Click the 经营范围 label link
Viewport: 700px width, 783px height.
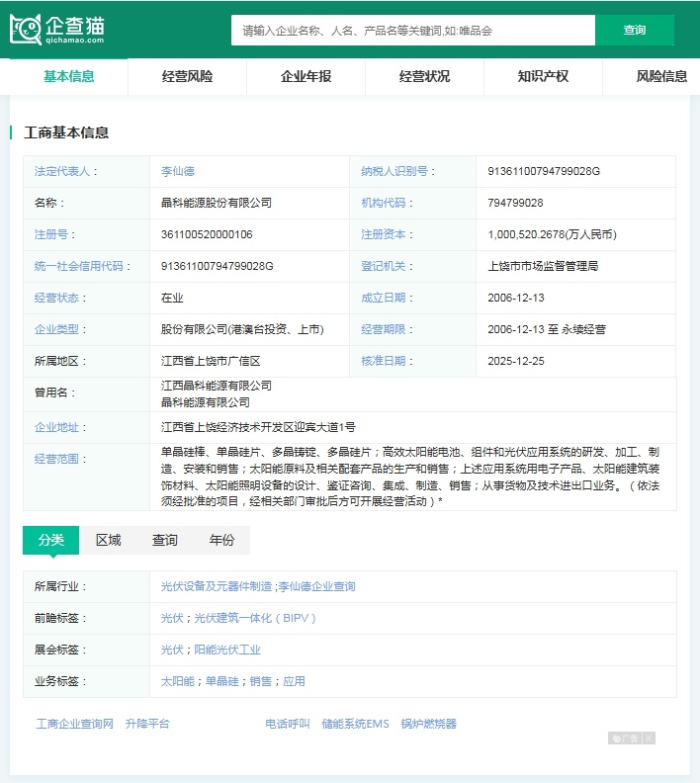pyautogui.click(x=56, y=459)
